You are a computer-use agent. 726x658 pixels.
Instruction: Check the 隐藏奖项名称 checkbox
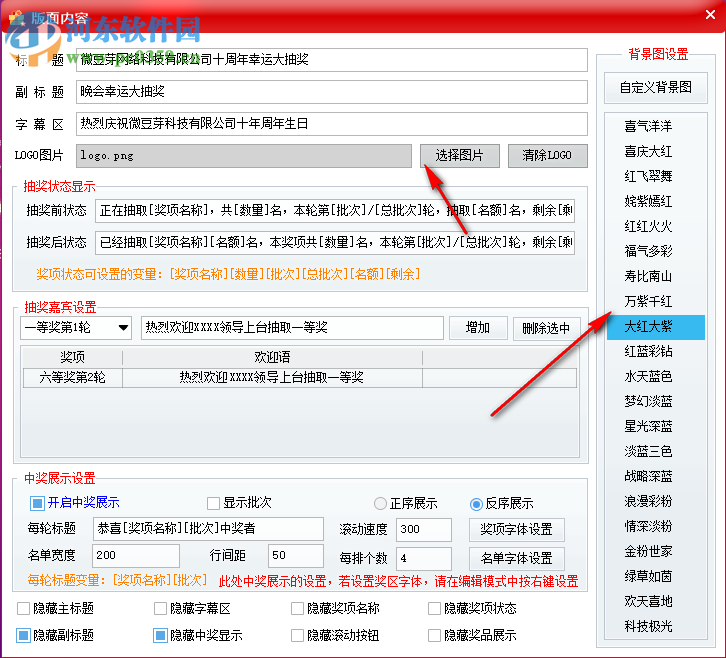[x=297, y=608]
